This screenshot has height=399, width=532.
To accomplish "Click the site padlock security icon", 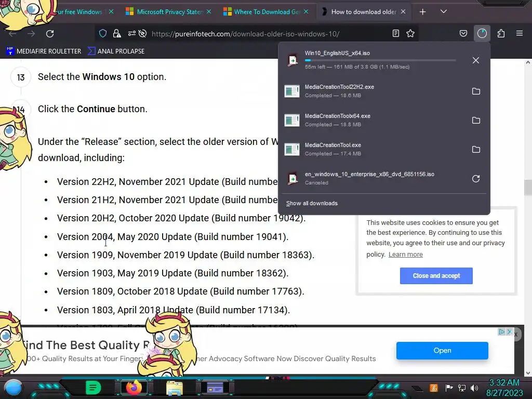I will coord(117,33).
